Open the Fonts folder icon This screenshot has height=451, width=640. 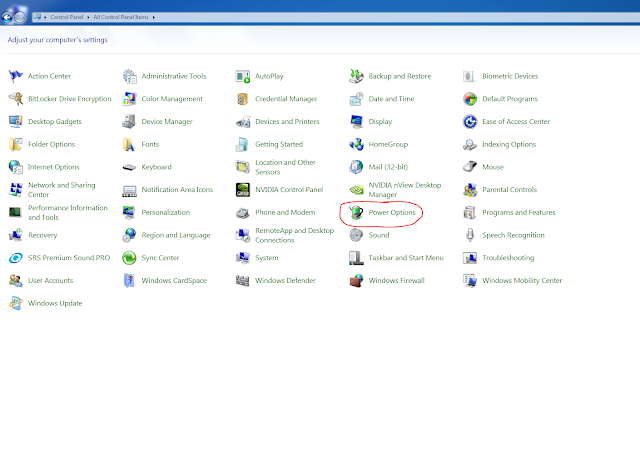point(129,144)
